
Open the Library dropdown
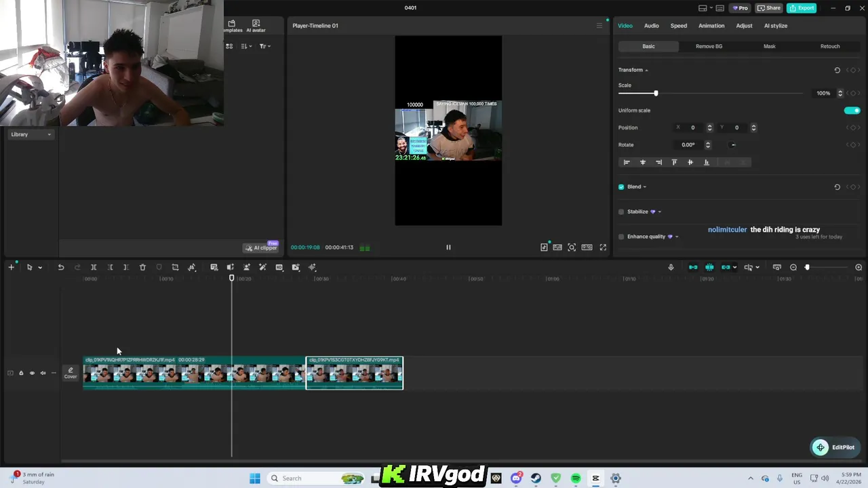coord(31,135)
